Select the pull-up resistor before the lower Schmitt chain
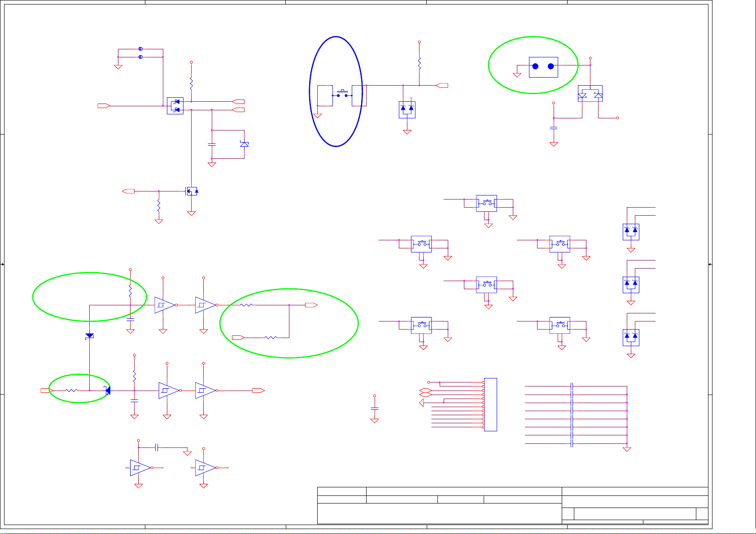Screen dimensions: 756x534 click(134, 376)
